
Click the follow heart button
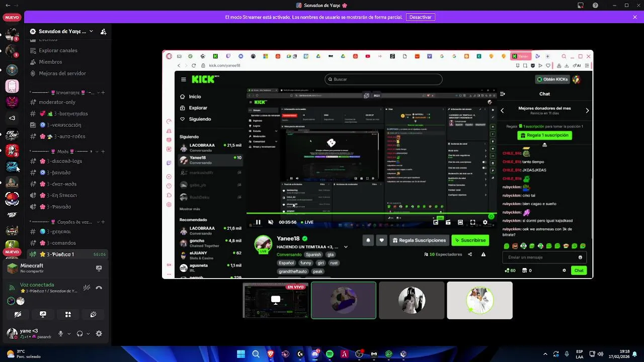(381, 240)
